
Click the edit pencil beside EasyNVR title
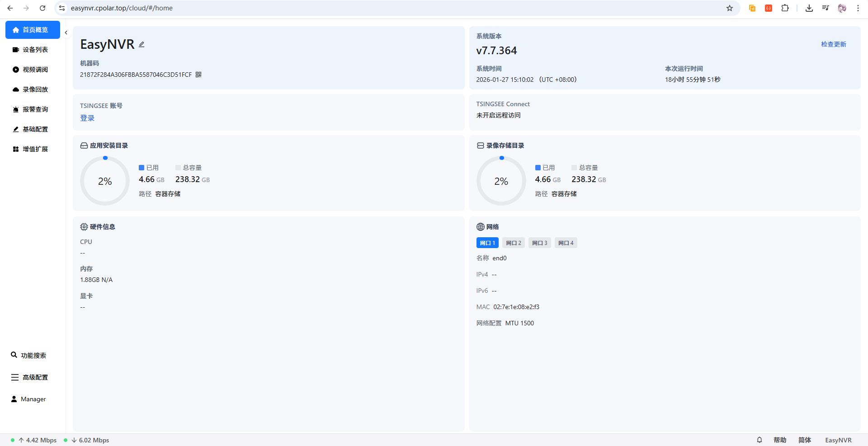142,44
